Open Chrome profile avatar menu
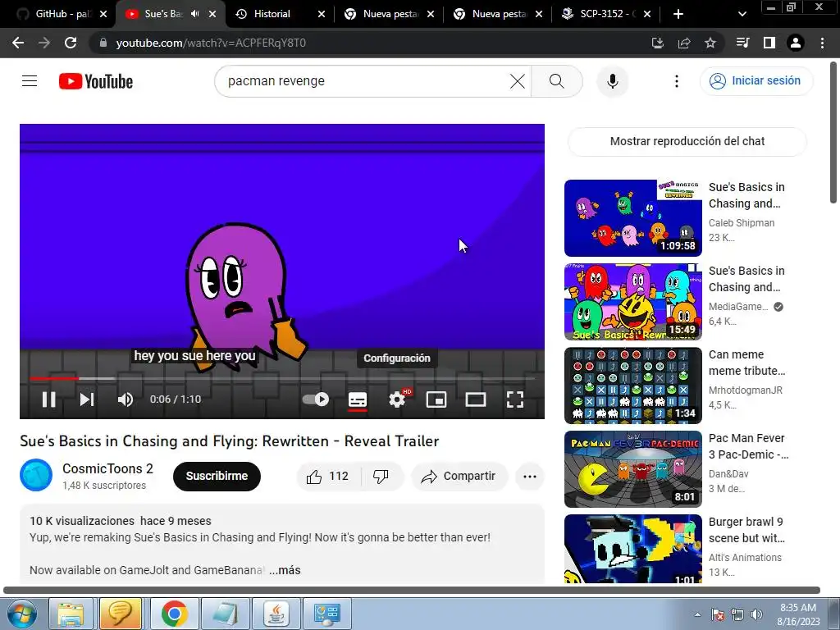 [796, 43]
